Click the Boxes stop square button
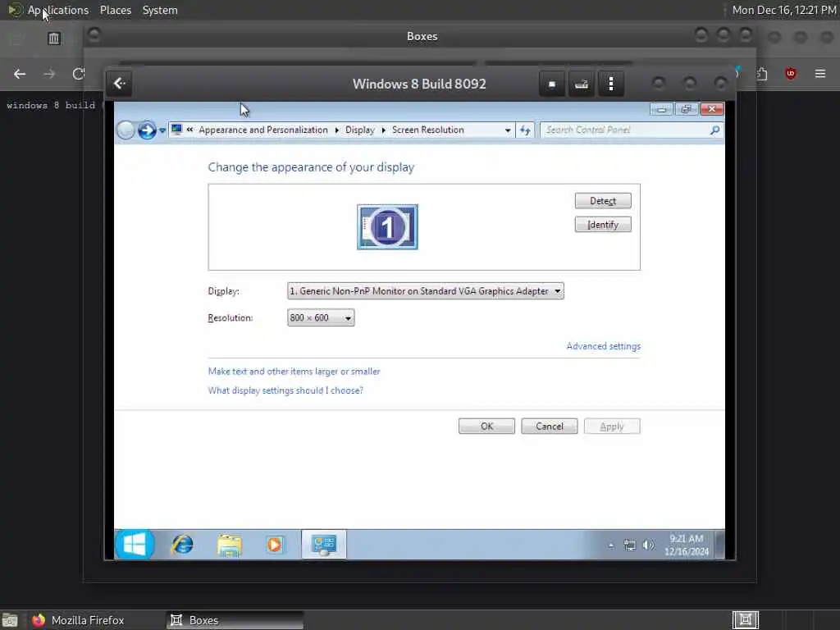The image size is (840, 630). click(x=552, y=84)
